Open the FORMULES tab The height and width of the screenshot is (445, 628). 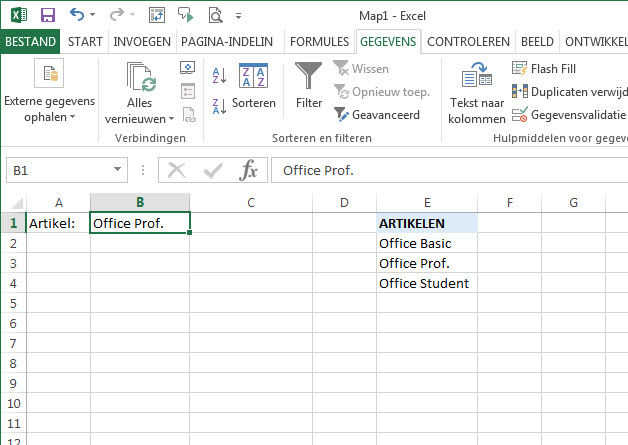[319, 42]
